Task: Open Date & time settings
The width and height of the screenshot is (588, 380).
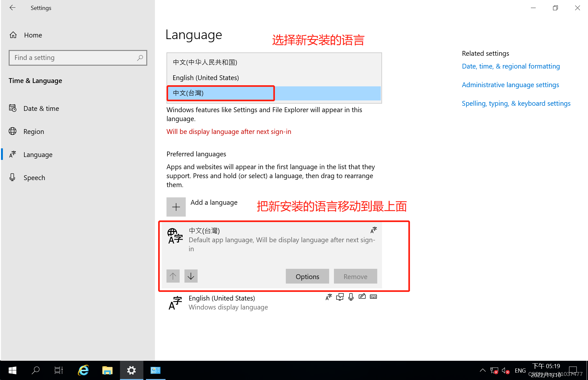Action: [x=41, y=108]
